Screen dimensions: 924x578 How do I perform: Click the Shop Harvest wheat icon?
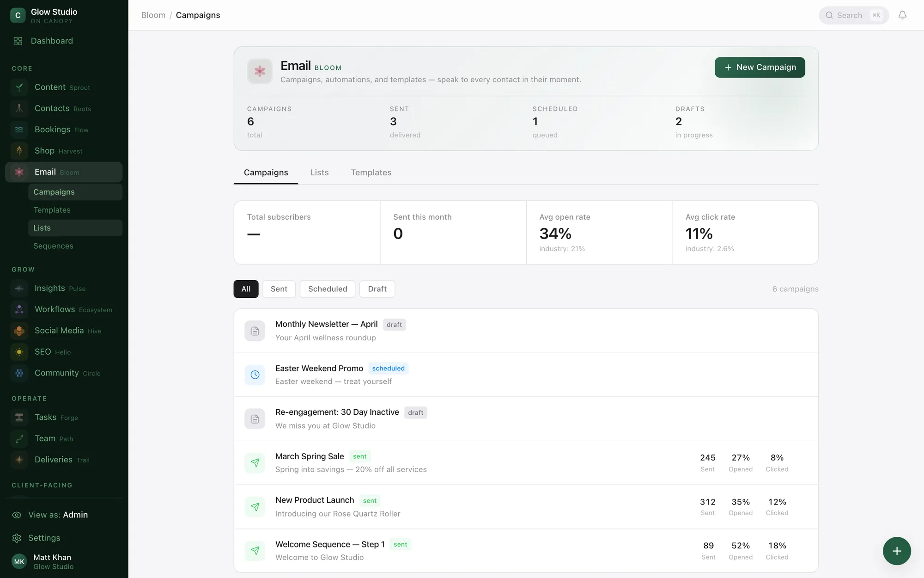coord(19,151)
